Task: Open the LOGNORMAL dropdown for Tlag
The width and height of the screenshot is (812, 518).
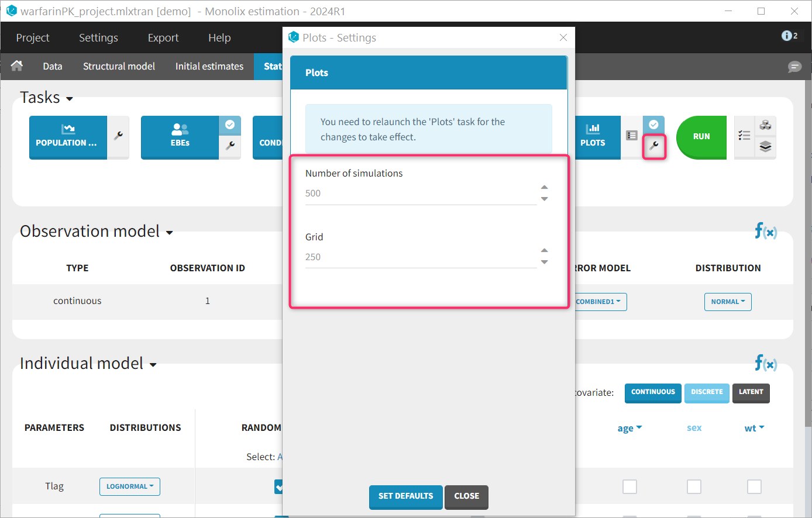Action: tap(130, 486)
